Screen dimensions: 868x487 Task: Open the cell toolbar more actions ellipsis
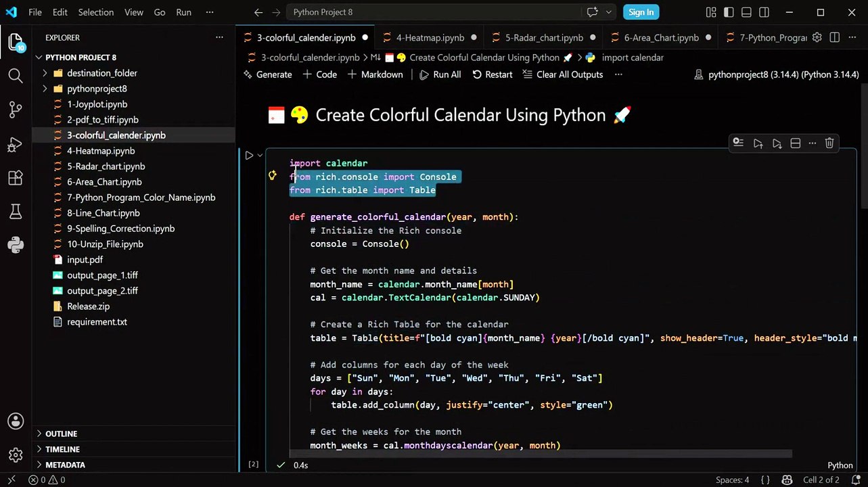point(812,143)
